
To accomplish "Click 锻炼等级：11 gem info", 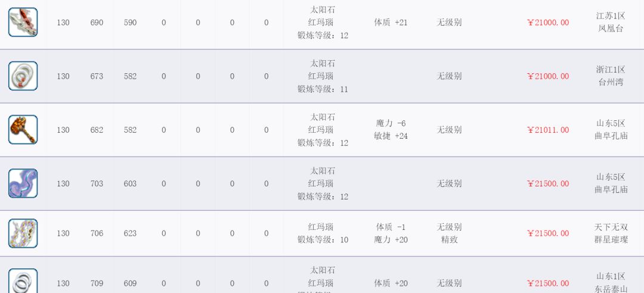I will (x=323, y=89).
